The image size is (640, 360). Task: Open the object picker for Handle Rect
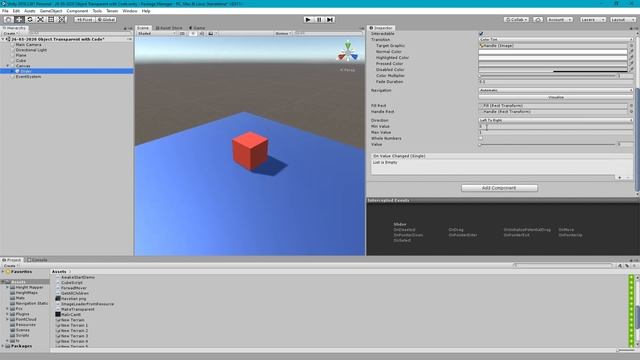pyautogui.click(x=631, y=111)
